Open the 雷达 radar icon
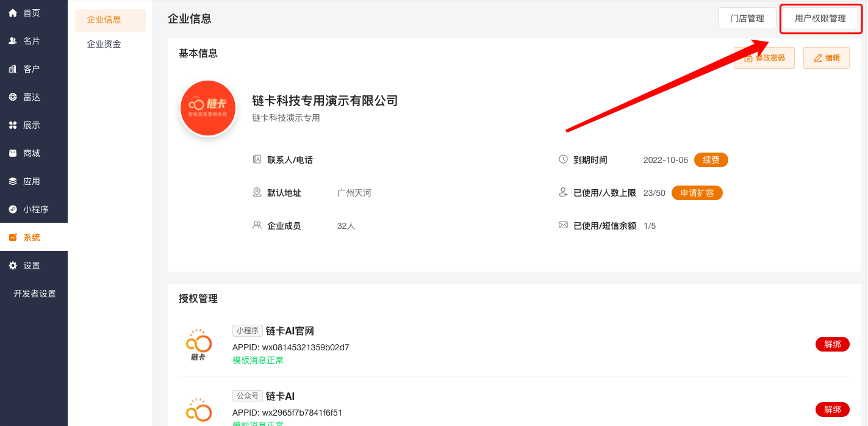 tap(13, 97)
